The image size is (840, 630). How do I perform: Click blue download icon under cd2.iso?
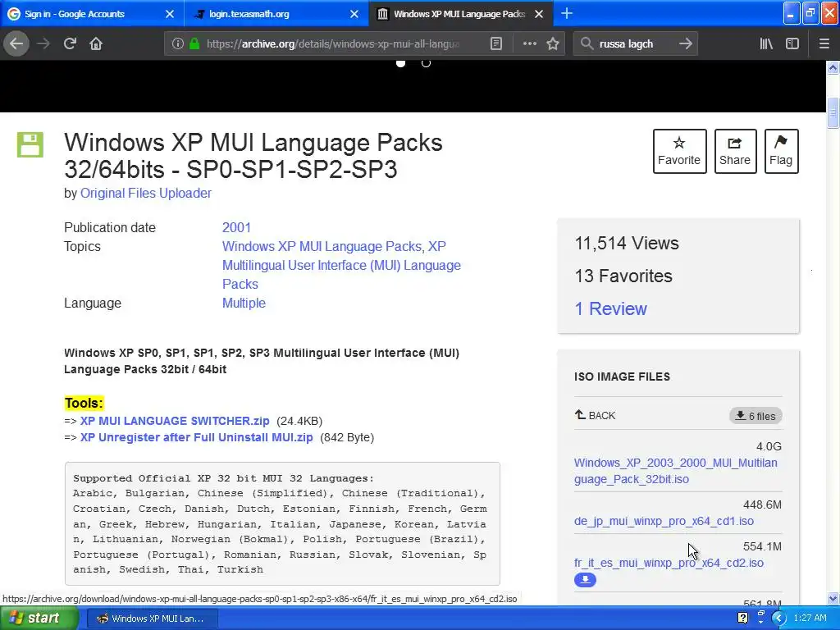point(585,580)
